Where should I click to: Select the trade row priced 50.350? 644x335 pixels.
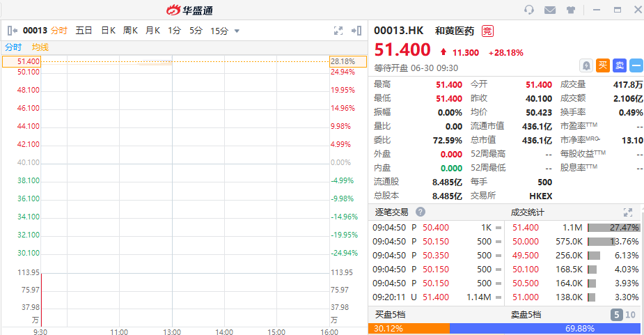[x=437, y=256]
